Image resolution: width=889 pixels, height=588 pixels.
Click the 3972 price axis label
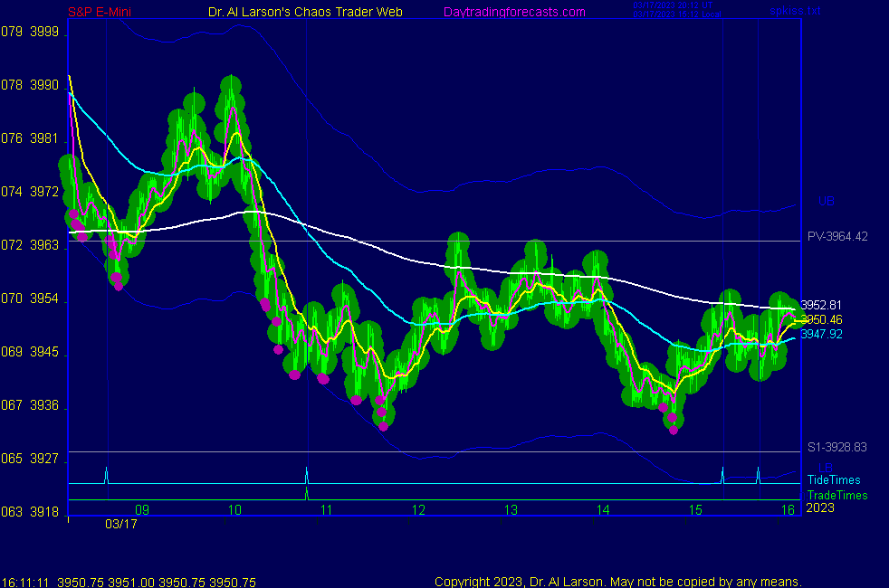(44, 192)
